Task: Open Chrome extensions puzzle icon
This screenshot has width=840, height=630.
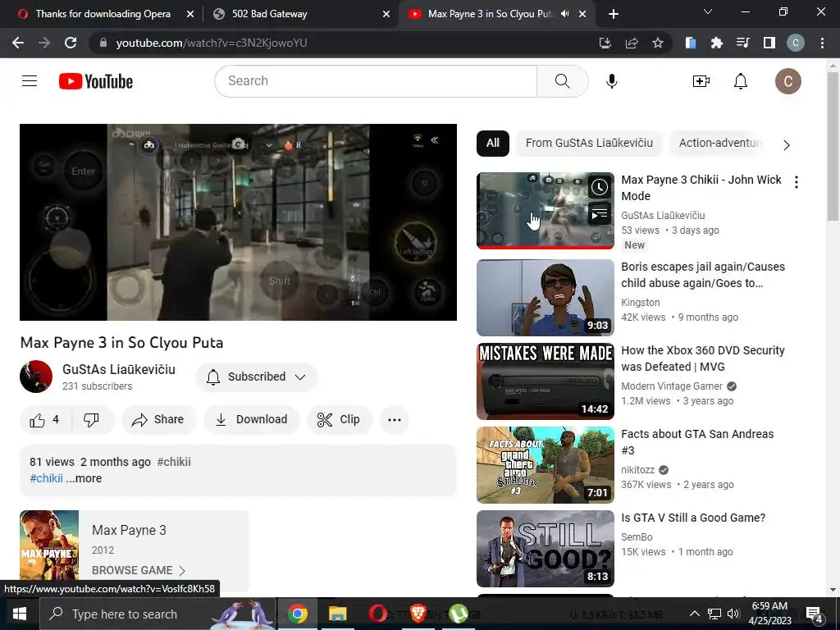Action: tap(717, 43)
